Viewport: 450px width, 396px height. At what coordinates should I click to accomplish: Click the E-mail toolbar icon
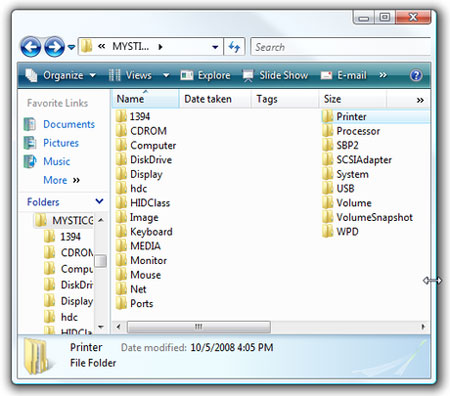(326, 76)
